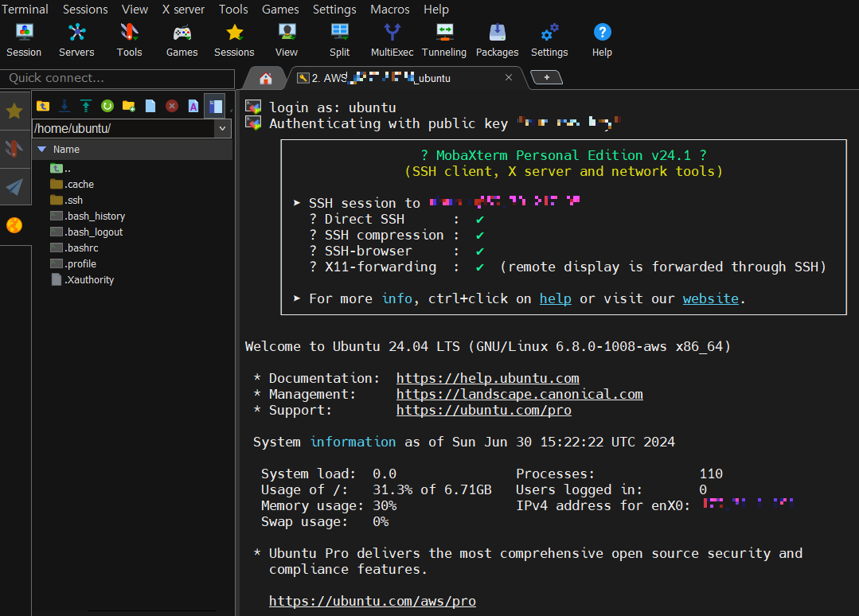Click the Quick connect input field
The image size is (859, 616).
117,78
